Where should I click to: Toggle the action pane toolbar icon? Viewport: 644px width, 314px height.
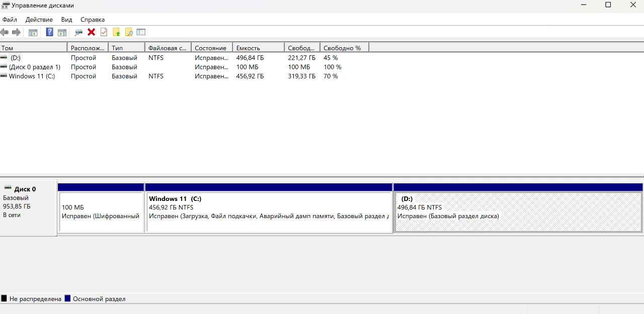pos(62,32)
